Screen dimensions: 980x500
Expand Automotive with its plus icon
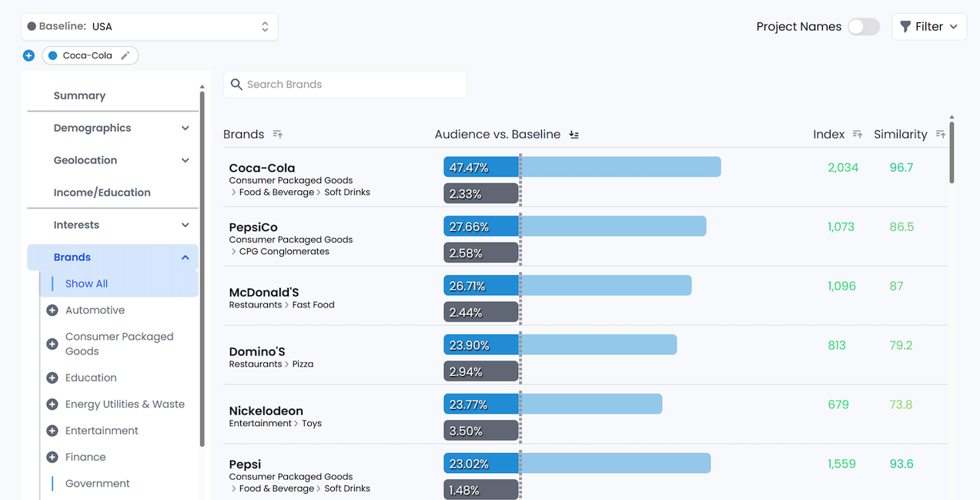(52, 310)
